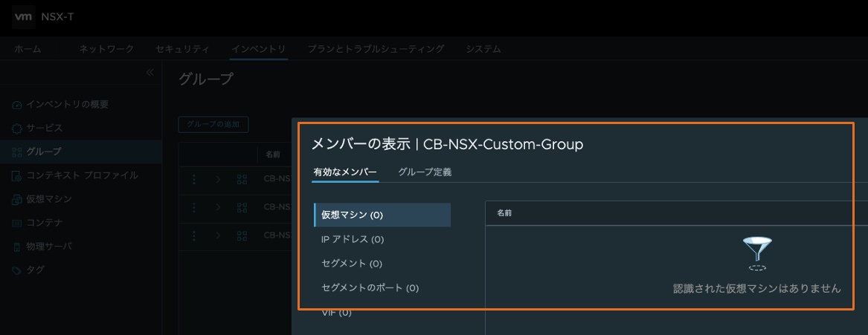
Task: Switch to 有効なメンバー tab
Action: pos(345,172)
